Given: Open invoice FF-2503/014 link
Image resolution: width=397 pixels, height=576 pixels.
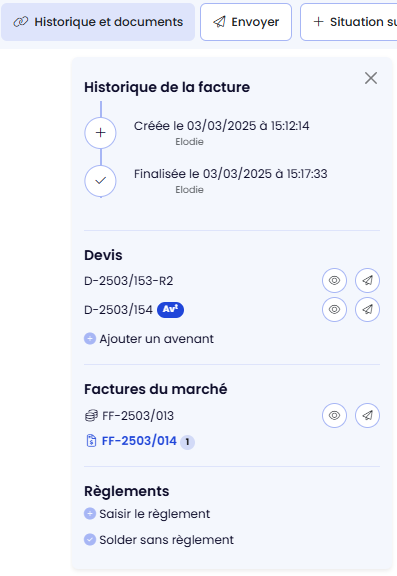Looking at the screenshot, I should point(139,441).
